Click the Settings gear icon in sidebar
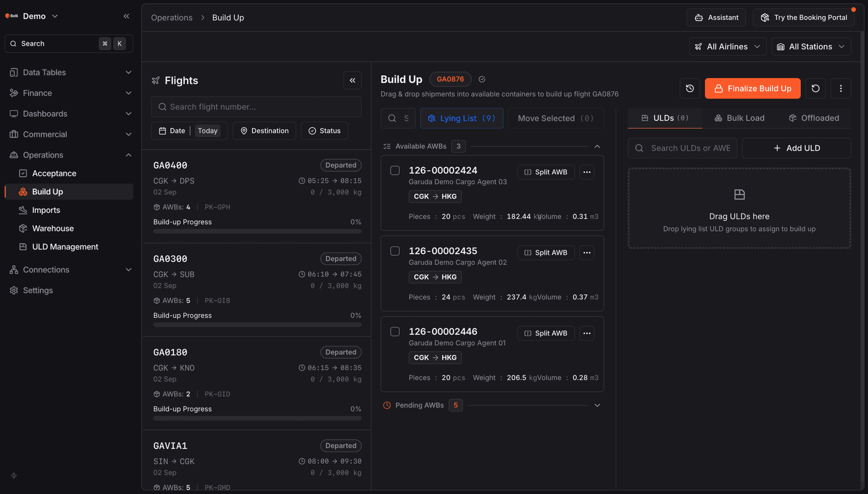 click(x=14, y=291)
